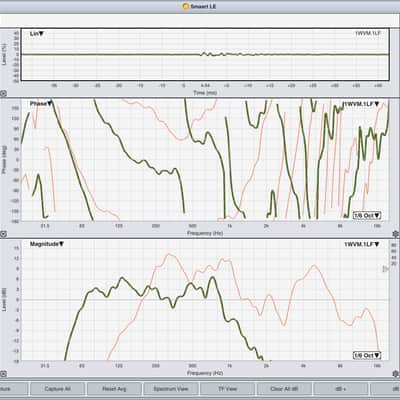Open the Phase plot type dropdown
This screenshot has width=400, height=400.
click(x=41, y=104)
